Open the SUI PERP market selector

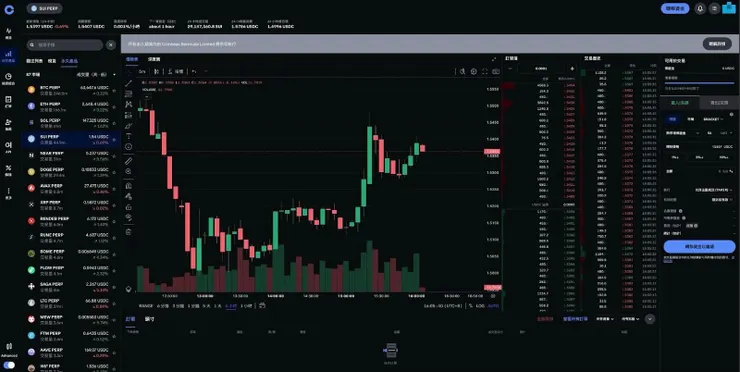point(44,8)
